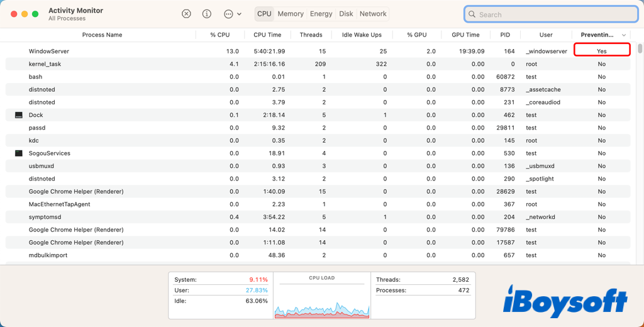The image size is (644, 327).
Task: Click the red close window button
Action: (14, 14)
